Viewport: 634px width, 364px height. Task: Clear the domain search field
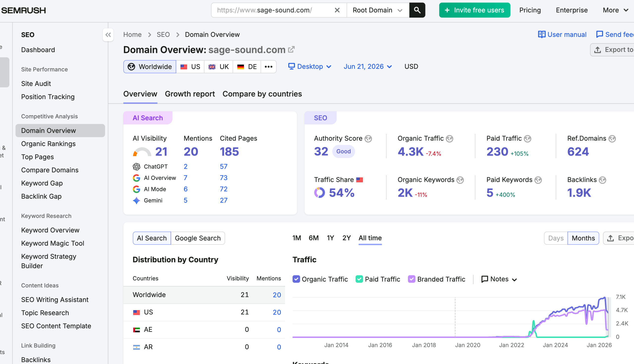coord(337,10)
